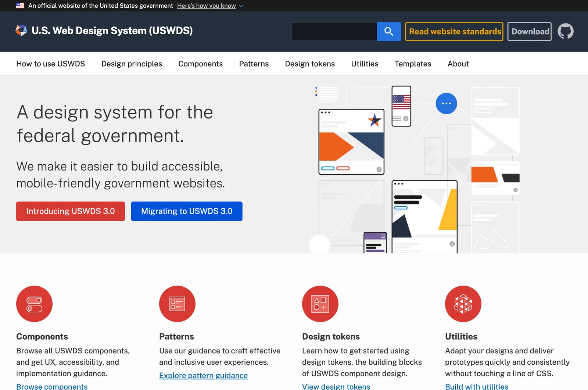Click the red Design tokens shapes icon
Viewport: 588px width, 390px height.
pyautogui.click(x=320, y=304)
